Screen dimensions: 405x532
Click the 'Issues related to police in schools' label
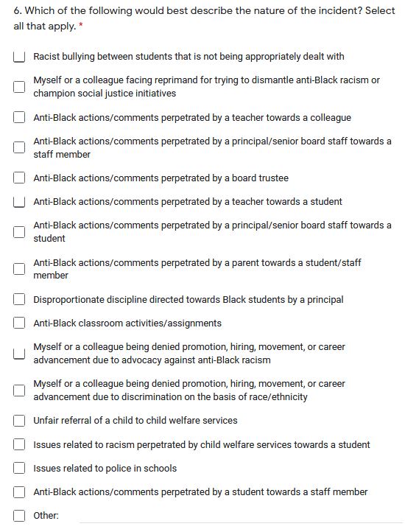click(105, 469)
